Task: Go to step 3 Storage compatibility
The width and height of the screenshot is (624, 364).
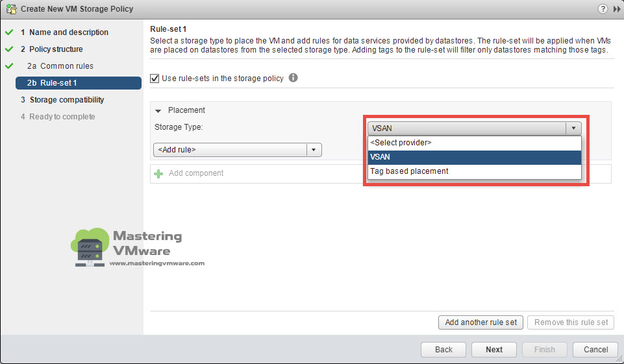Action: point(62,100)
